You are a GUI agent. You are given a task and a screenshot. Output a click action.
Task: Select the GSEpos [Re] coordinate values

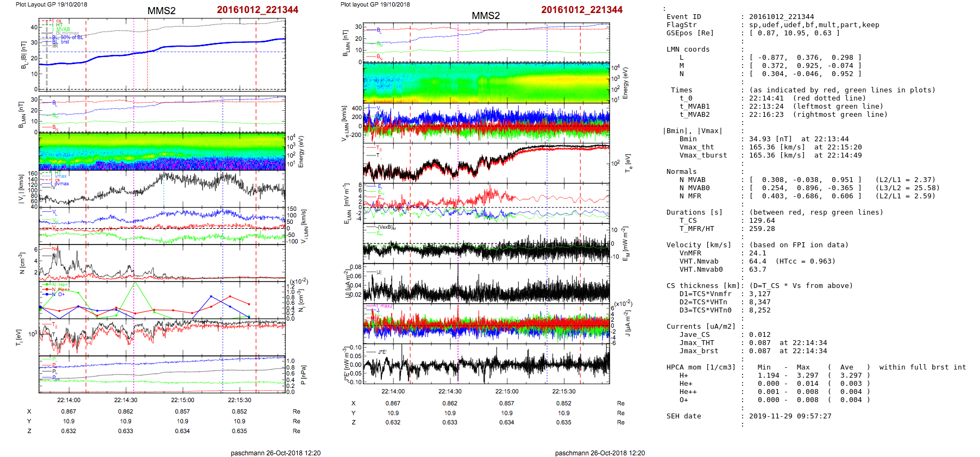pyautogui.click(x=794, y=33)
